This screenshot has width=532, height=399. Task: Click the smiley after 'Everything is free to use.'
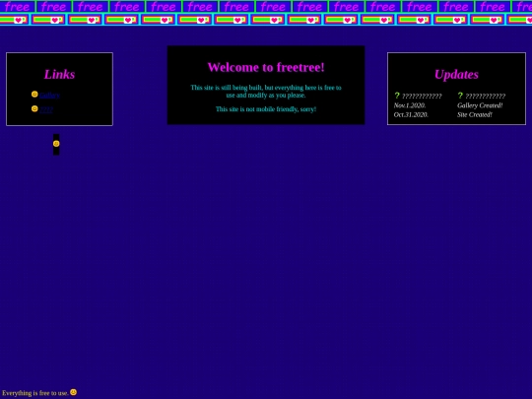[x=73, y=392]
